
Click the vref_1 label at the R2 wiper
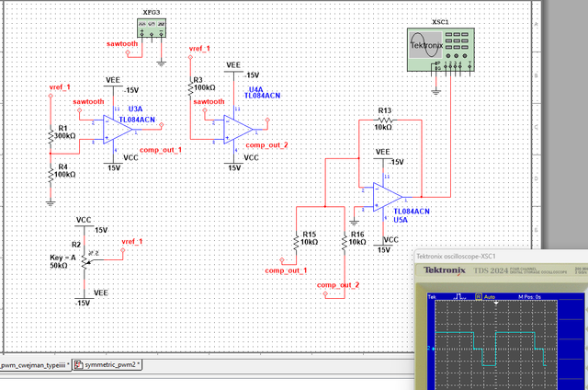[132, 241]
